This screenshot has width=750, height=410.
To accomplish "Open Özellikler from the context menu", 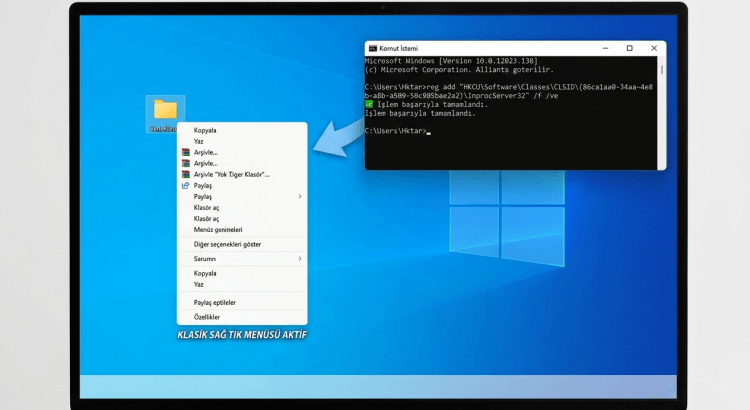I will click(x=242, y=317).
